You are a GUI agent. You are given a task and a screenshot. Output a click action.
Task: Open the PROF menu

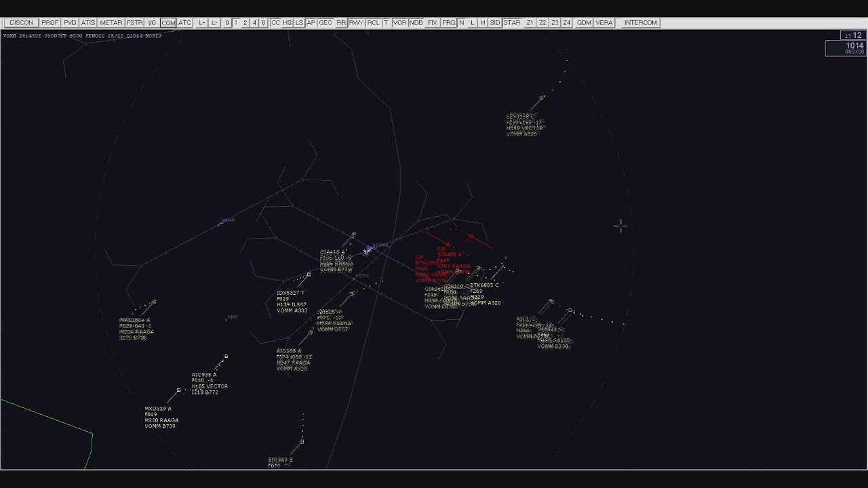click(x=50, y=23)
